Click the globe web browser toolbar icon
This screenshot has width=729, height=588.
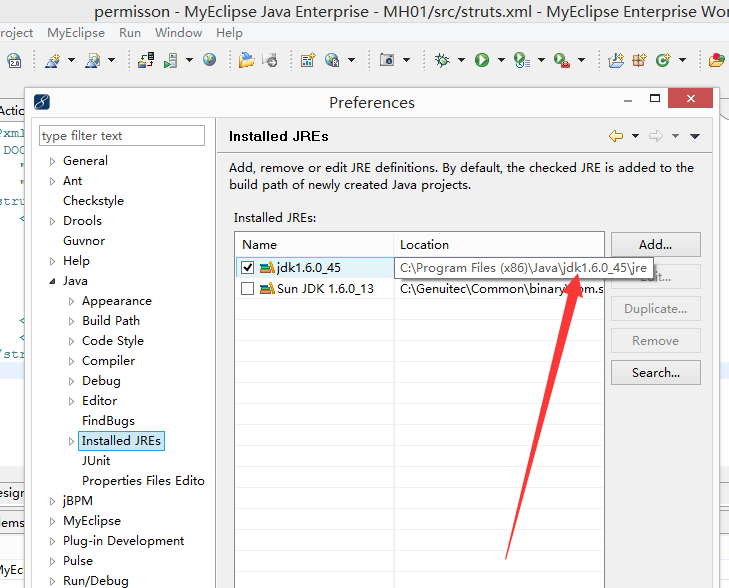[x=209, y=61]
